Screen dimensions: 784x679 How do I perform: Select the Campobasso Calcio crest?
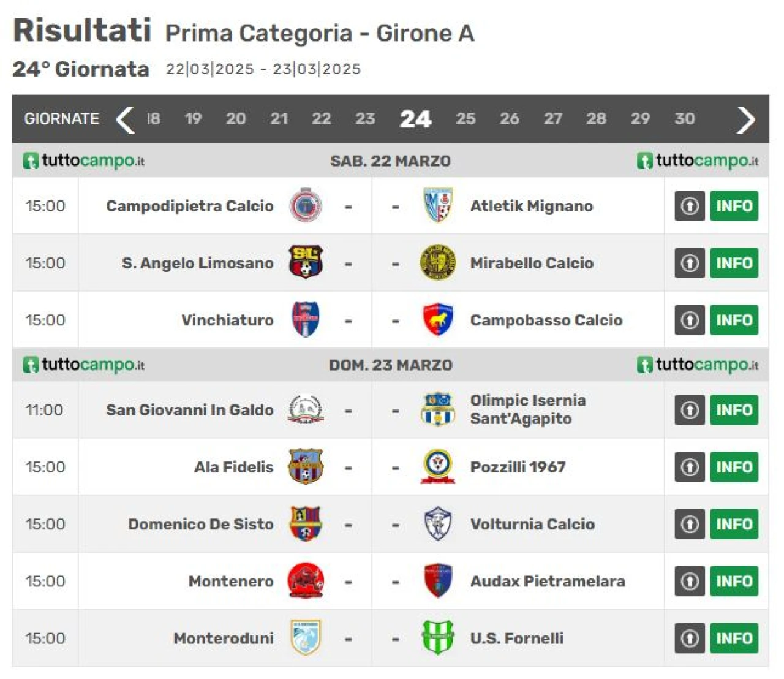click(x=438, y=320)
